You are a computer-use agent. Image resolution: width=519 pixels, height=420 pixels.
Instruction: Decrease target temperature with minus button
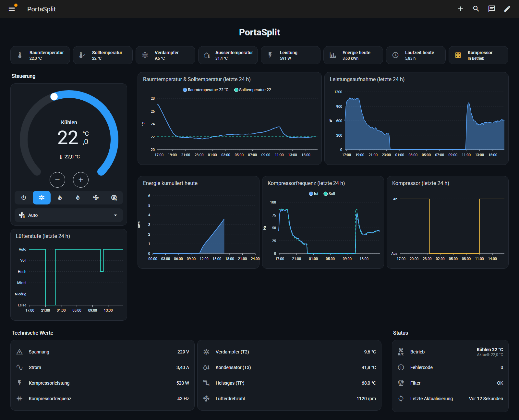[x=57, y=180]
